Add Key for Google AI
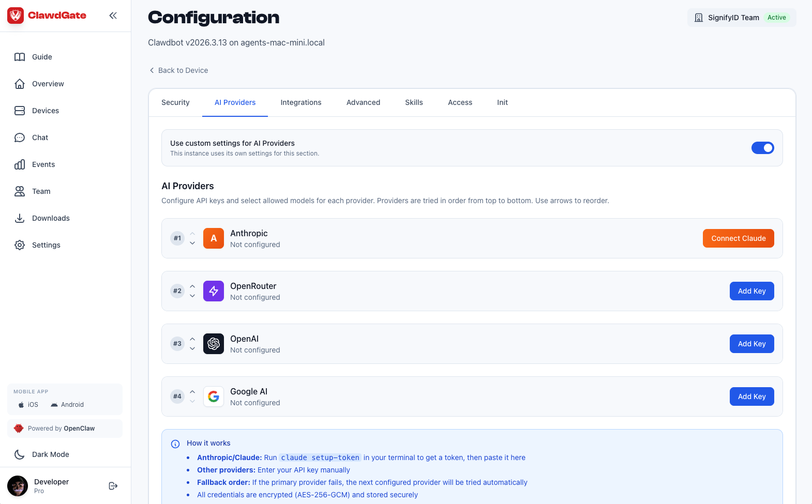 (751, 396)
